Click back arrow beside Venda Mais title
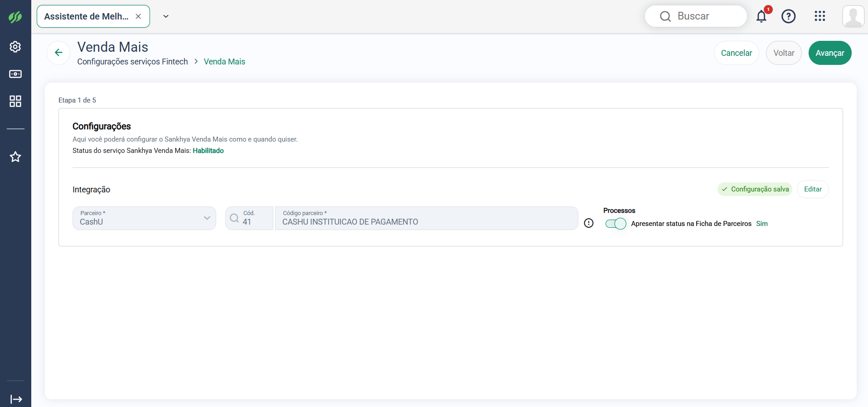The image size is (868, 407). coord(58,53)
